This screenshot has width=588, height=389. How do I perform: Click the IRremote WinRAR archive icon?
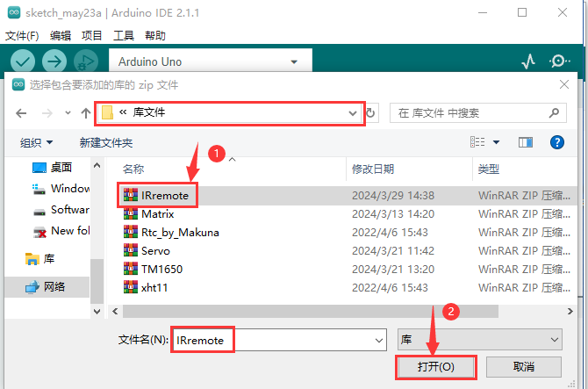[x=131, y=195]
